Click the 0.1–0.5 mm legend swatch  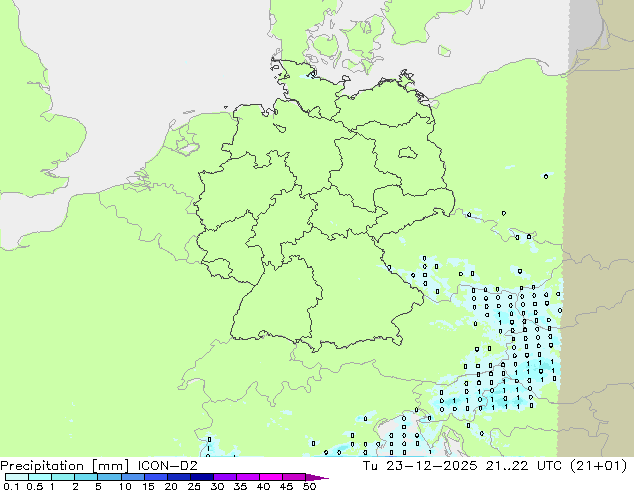17,477
